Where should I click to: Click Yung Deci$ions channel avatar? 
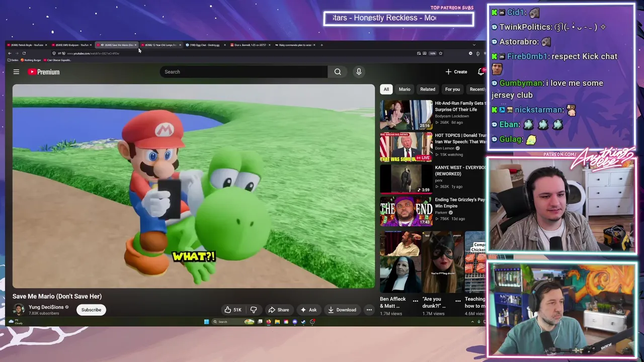(x=19, y=310)
